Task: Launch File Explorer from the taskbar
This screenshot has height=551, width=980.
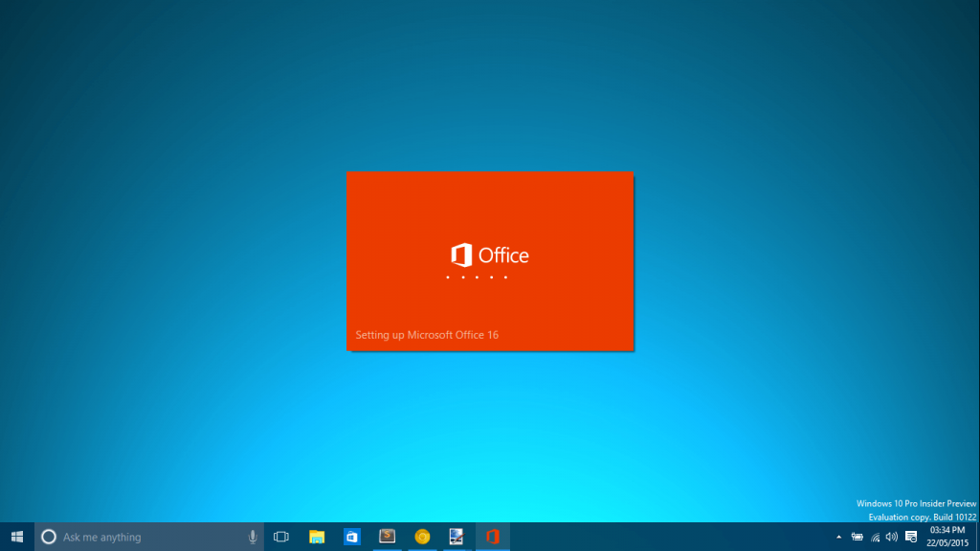Action: point(316,537)
